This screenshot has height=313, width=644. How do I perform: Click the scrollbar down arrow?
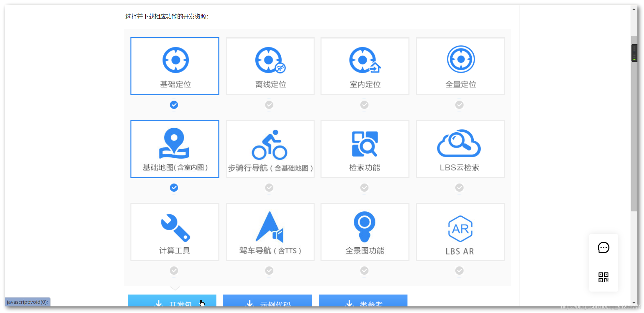pyautogui.click(x=634, y=303)
